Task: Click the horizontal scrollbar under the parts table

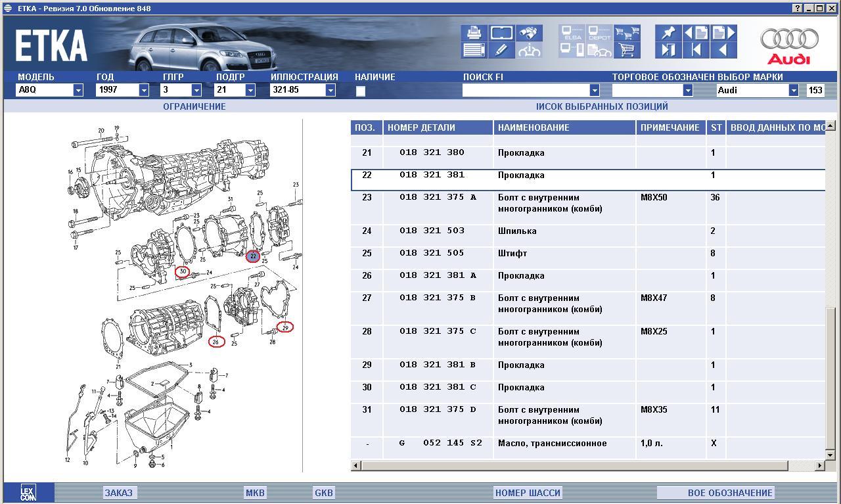Action: pos(572,466)
